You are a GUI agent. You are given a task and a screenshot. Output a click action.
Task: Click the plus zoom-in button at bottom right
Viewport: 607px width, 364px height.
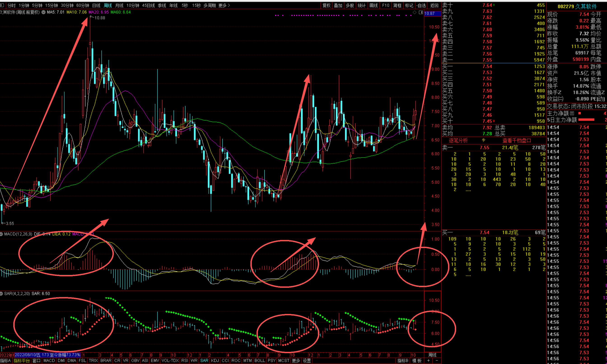pyautogui.click(x=428, y=361)
